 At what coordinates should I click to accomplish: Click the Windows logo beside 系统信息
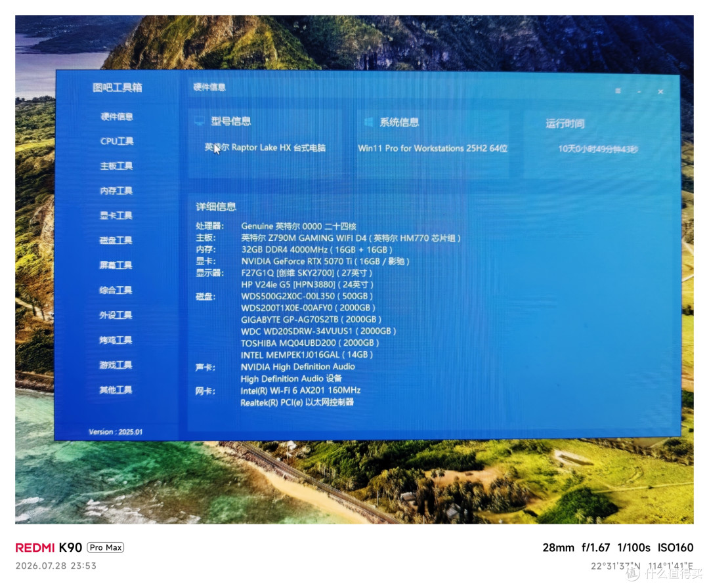tap(368, 122)
